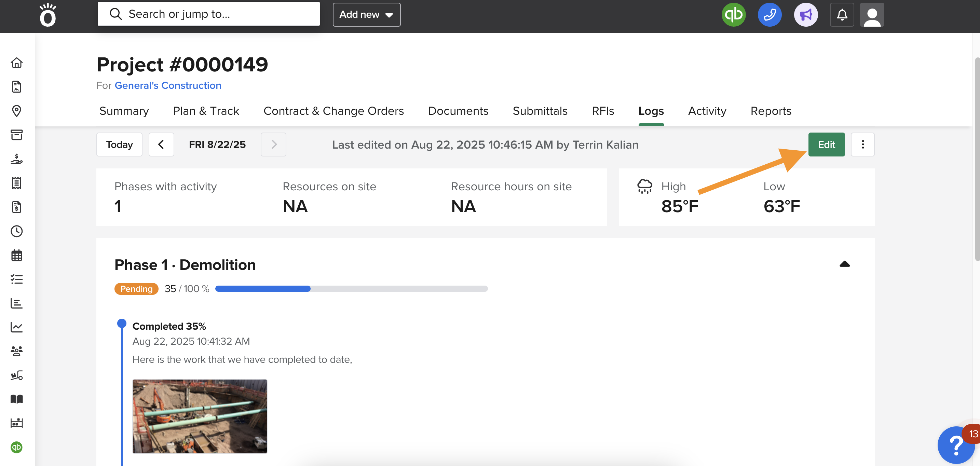The width and height of the screenshot is (980, 466).
Task: Advance to next day with right chevron
Action: (x=273, y=145)
